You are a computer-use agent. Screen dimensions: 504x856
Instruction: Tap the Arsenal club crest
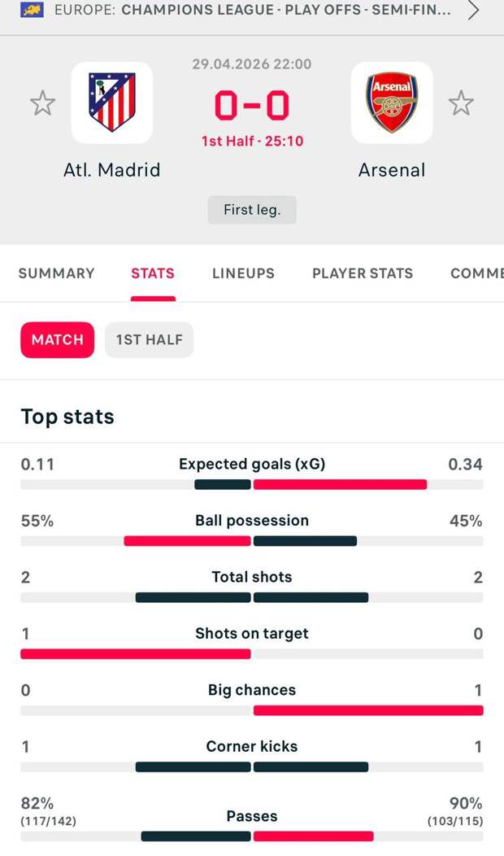(x=392, y=103)
